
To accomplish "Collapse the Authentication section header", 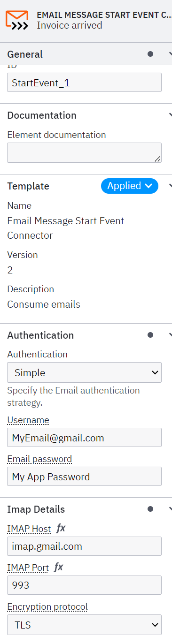I will [170, 335].
